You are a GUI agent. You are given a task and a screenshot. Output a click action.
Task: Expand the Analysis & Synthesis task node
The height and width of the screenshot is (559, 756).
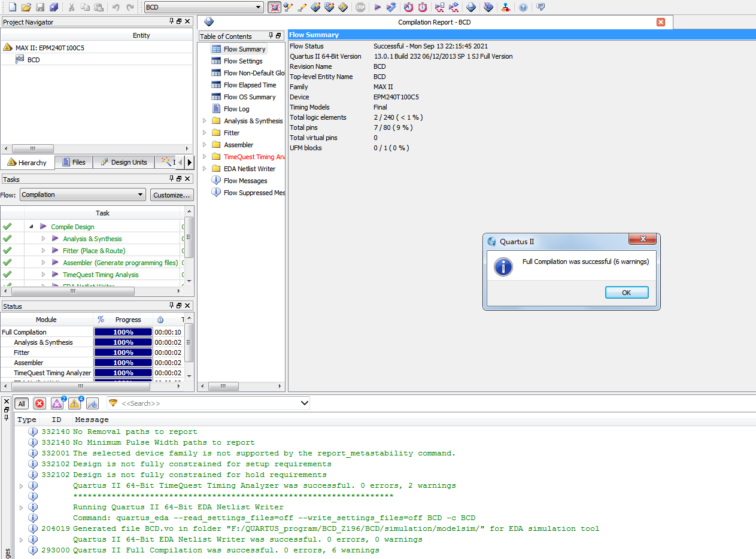pos(43,239)
